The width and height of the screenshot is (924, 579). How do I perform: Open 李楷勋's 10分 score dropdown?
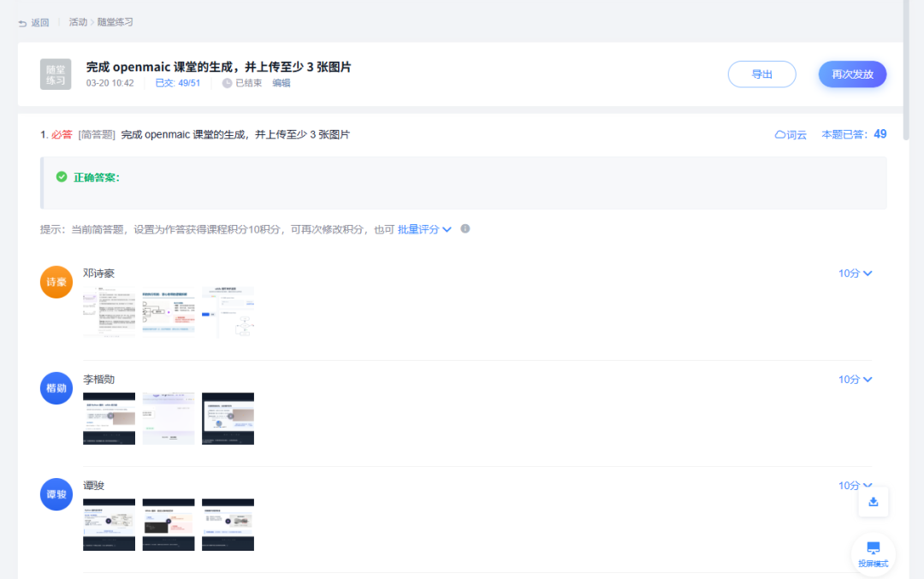tap(855, 380)
